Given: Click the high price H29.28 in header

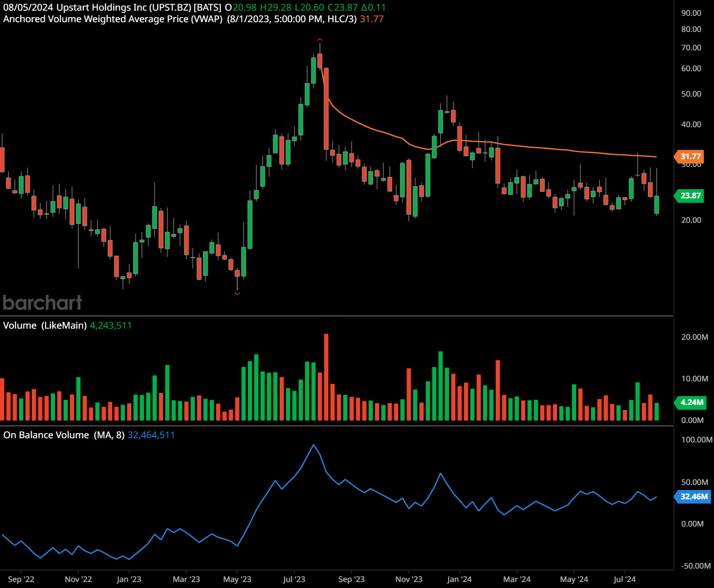Looking at the screenshot, I should [x=276, y=7].
